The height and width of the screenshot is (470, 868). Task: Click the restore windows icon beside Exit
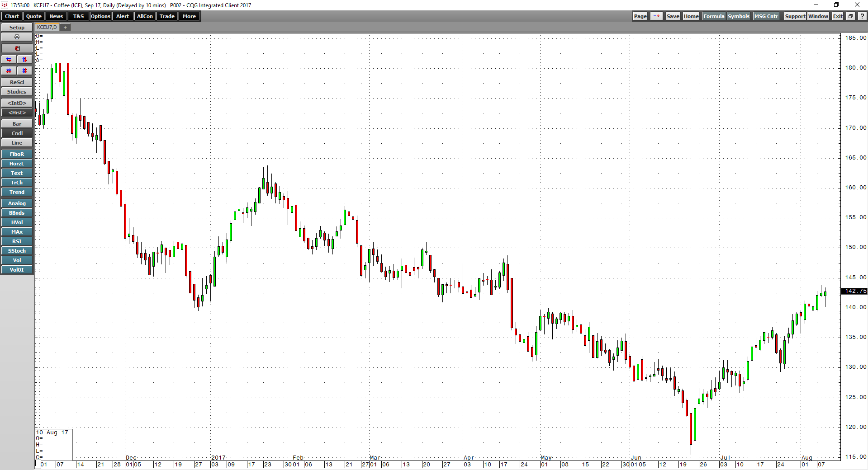(850, 16)
